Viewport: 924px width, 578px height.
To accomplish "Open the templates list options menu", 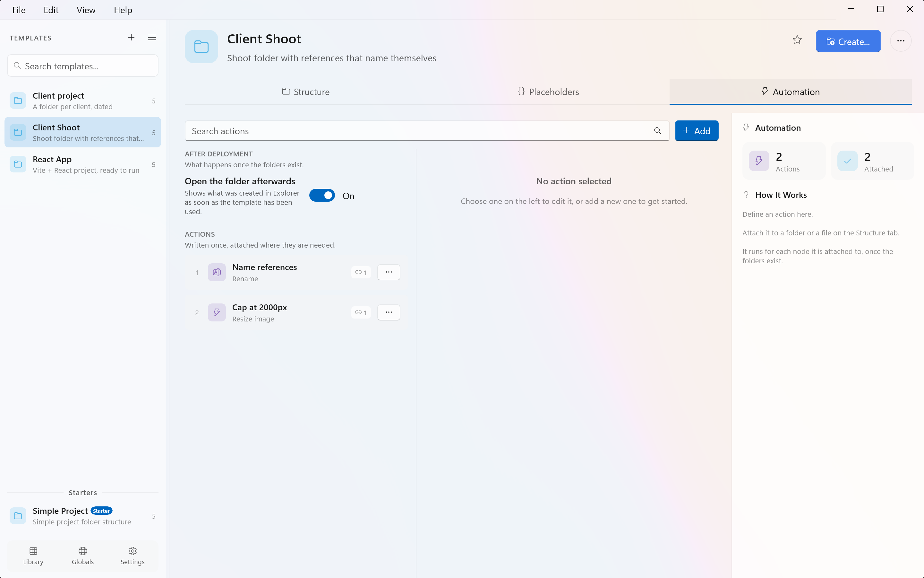I will coord(152,38).
